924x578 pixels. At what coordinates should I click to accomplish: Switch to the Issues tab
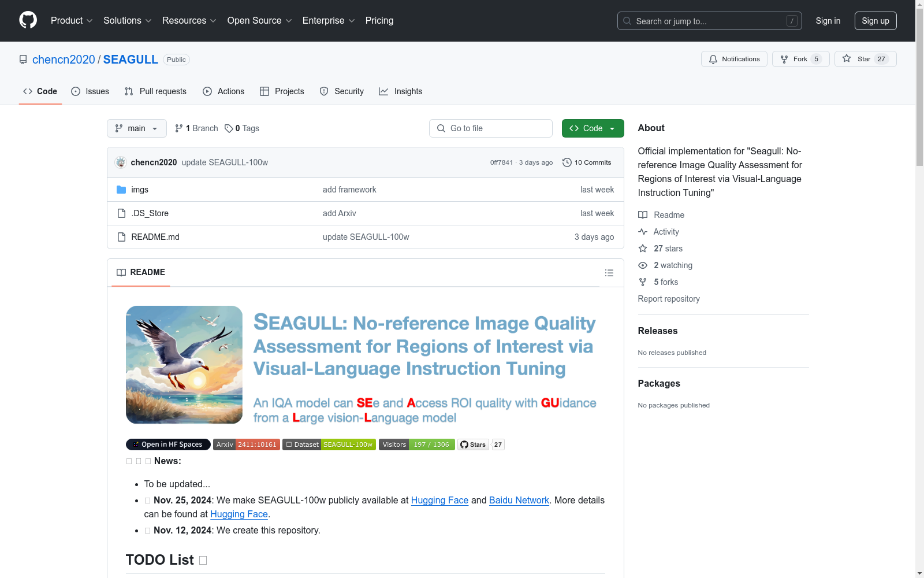click(90, 91)
